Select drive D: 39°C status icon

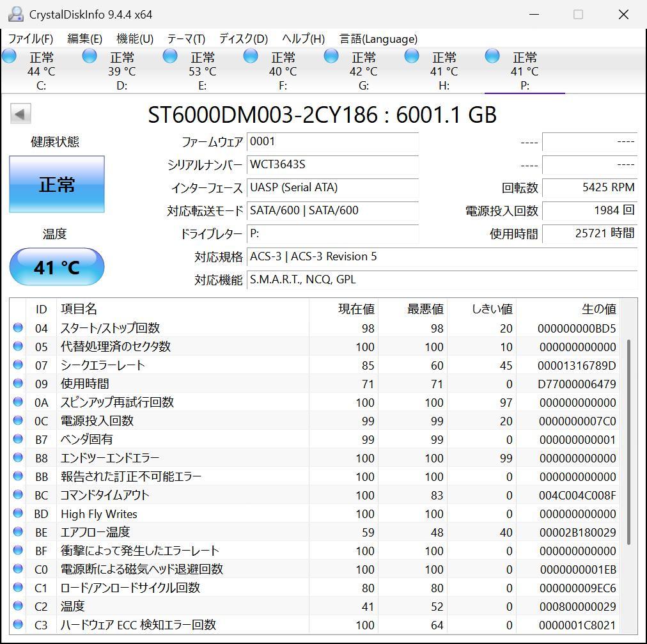[90, 56]
